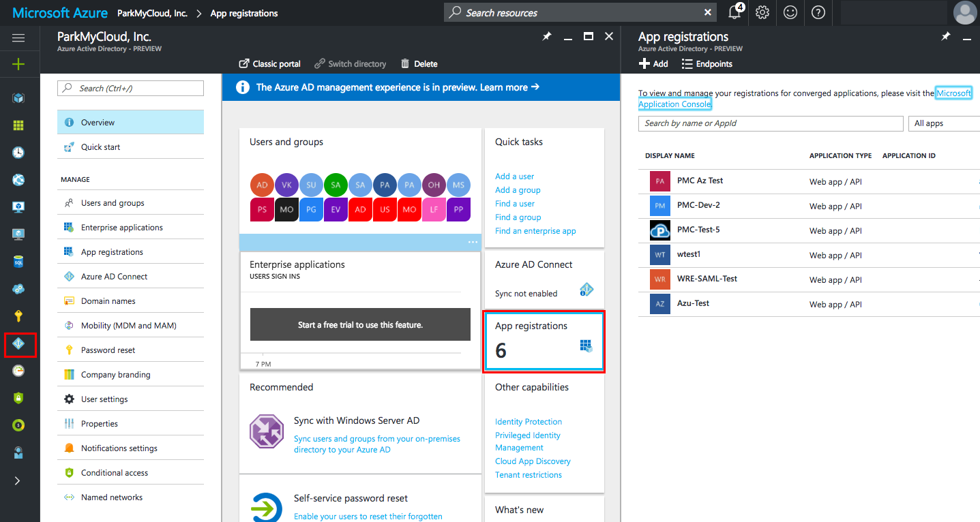Click the Find an enterprise app link
This screenshot has height=522, width=980.
535,231
